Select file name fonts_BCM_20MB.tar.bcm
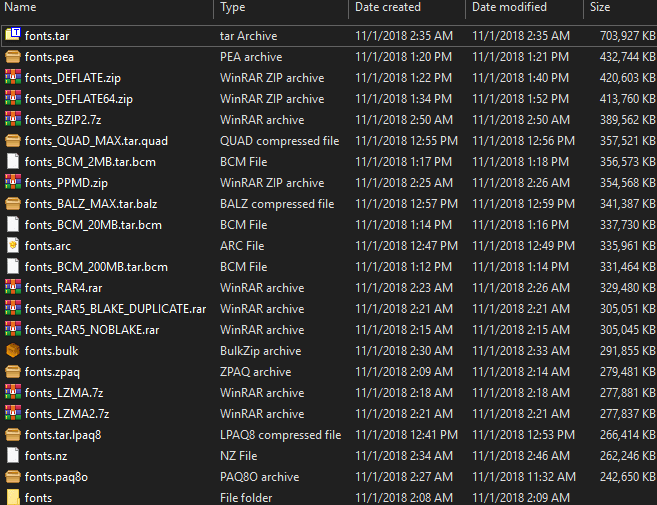657x505 pixels. (93, 225)
